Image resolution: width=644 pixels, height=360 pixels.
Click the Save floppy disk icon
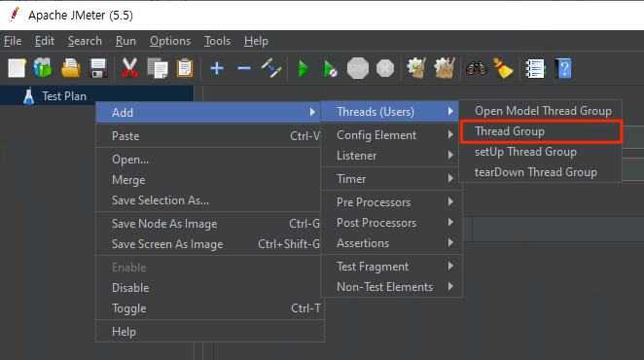98,68
